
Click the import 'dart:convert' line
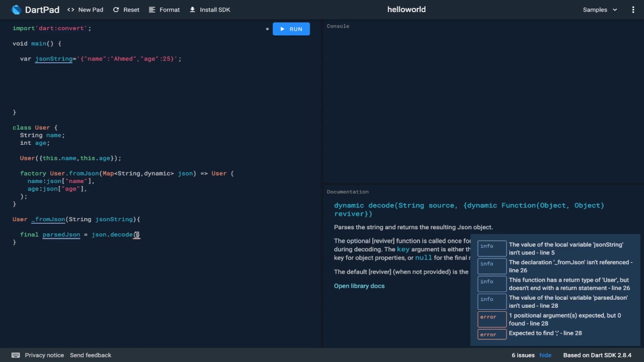52,29
